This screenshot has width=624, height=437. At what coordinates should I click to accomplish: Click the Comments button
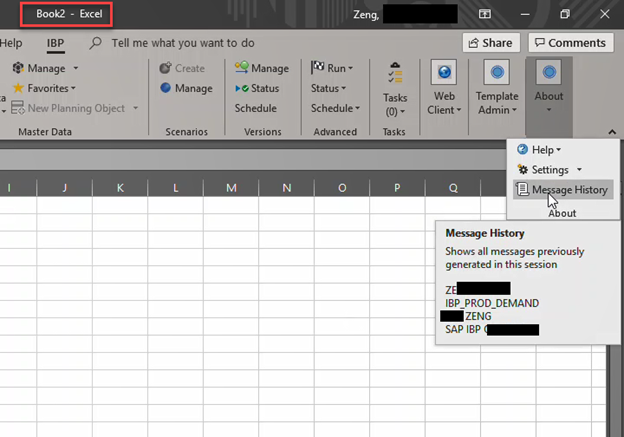[x=570, y=43]
